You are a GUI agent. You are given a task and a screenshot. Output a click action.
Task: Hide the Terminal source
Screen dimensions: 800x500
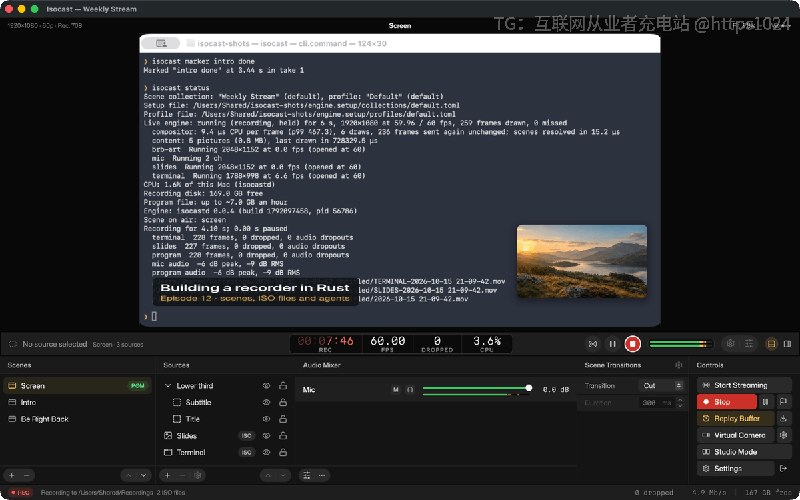266,452
